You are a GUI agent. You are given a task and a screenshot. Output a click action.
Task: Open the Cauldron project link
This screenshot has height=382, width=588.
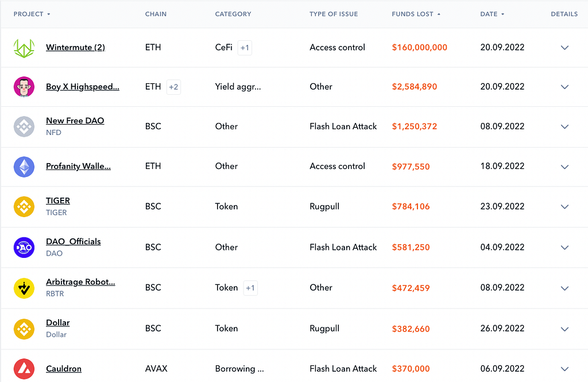coord(64,369)
